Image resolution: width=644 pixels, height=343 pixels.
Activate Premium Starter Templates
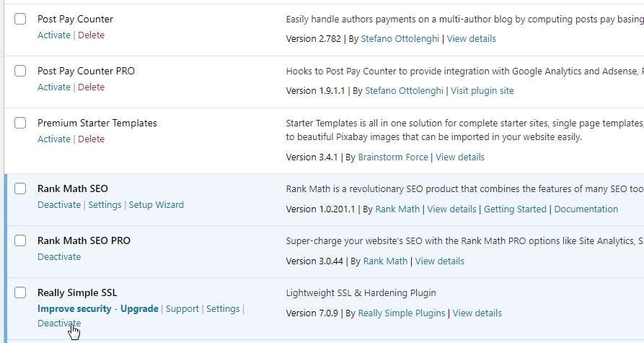(54, 139)
